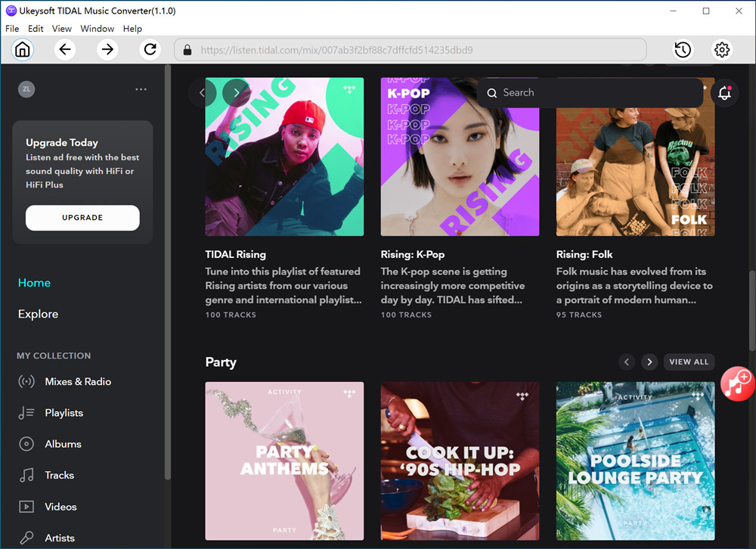Click the Playlists note icon
This screenshot has width=756, height=549.
point(26,413)
